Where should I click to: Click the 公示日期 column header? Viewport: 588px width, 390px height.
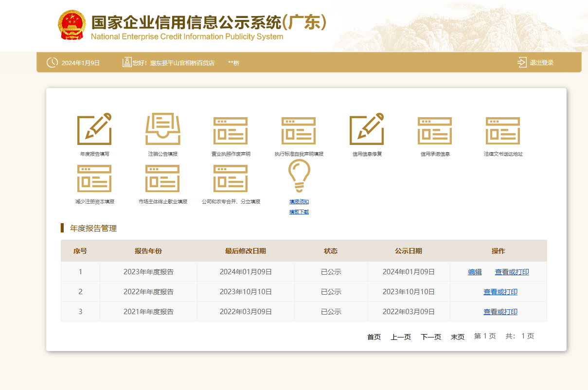click(409, 251)
